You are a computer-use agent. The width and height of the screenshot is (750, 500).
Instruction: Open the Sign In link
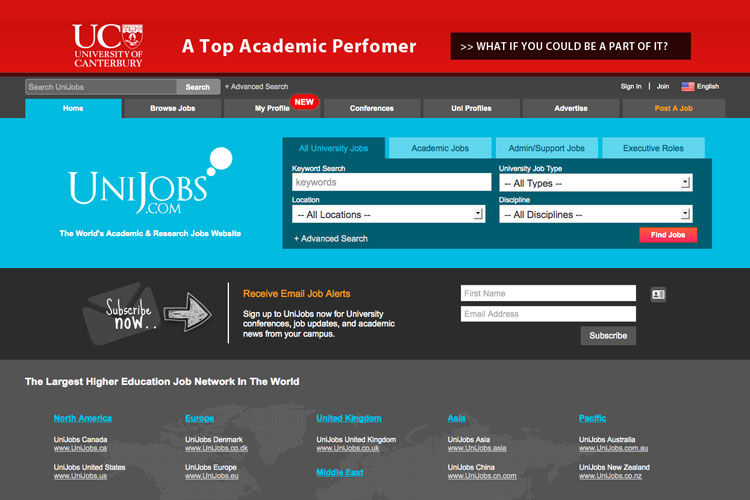pyautogui.click(x=631, y=87)
